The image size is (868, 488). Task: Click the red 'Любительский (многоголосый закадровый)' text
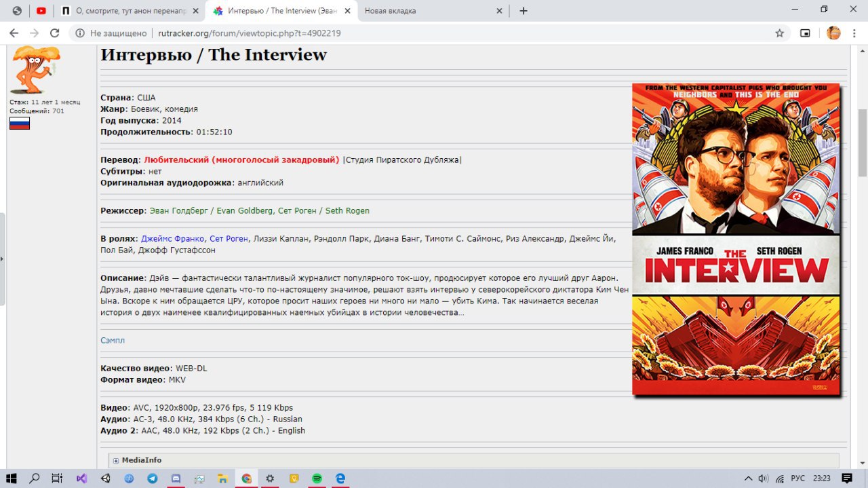pos(241,159)
